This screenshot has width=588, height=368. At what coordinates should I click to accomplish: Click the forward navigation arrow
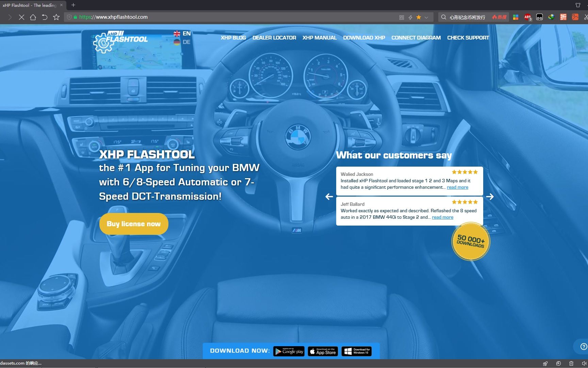click(10, 17)
